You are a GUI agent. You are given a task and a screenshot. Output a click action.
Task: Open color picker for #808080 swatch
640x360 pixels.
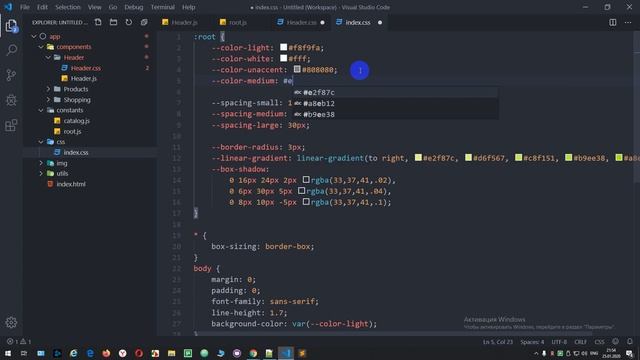click(x=297, y=69)
